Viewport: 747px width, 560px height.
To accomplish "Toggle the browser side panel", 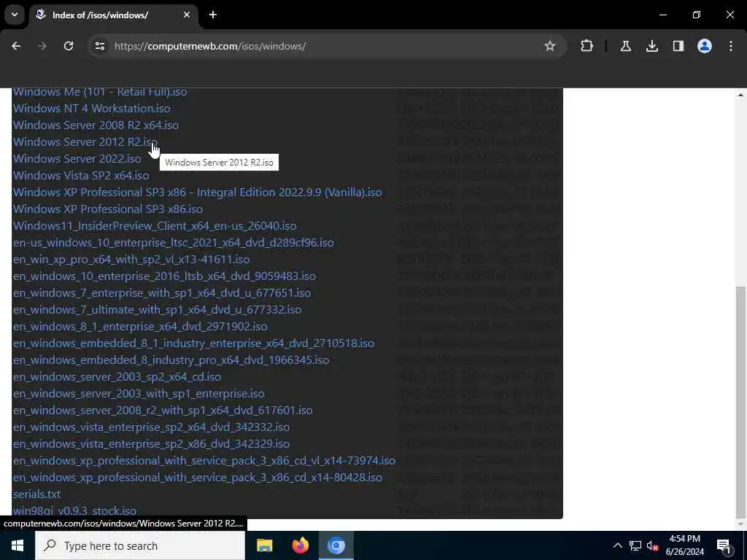I will (678, 46).
